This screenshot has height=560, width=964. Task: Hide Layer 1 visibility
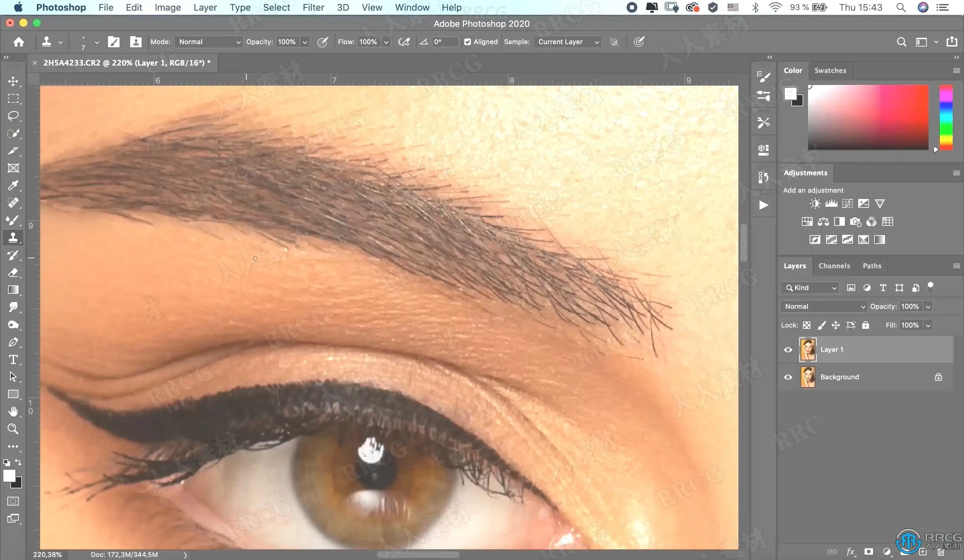pos(788,350)
